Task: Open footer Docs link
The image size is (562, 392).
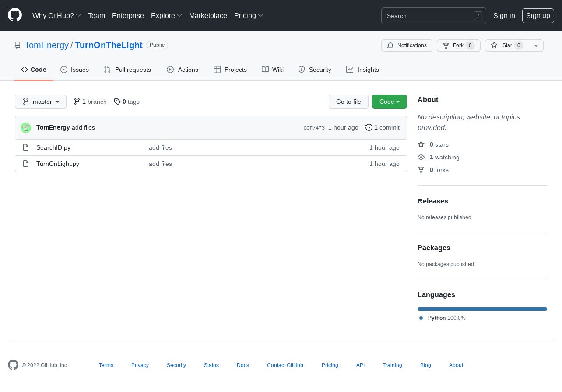Action: [243, 365]
